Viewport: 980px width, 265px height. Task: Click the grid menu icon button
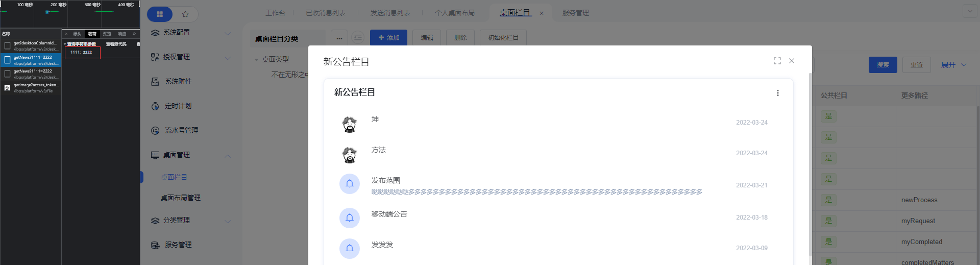point(160,14)
